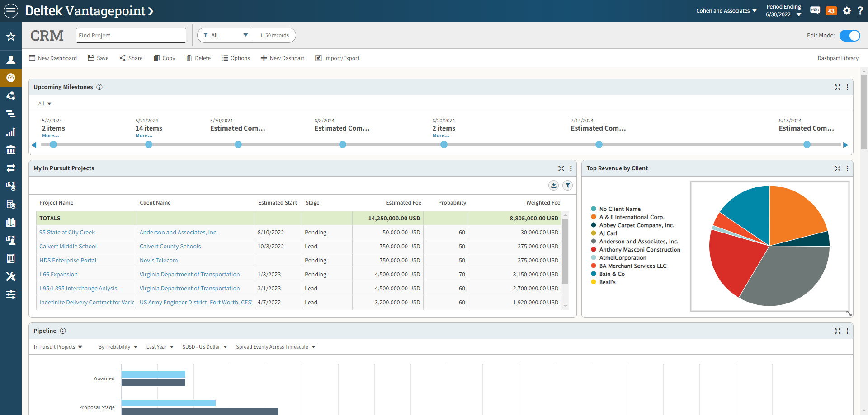Open the By Probability dropdown in Pipeline

118,347
